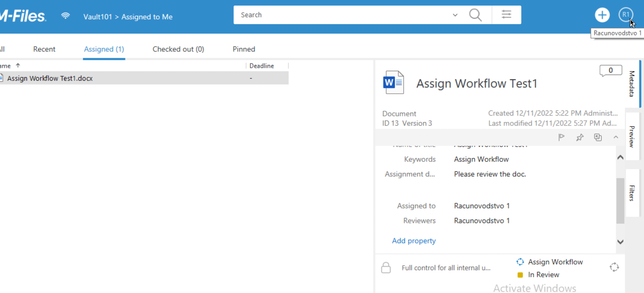Pin the document with pin icon
The image size is (644, 293).
click(579, 137)
